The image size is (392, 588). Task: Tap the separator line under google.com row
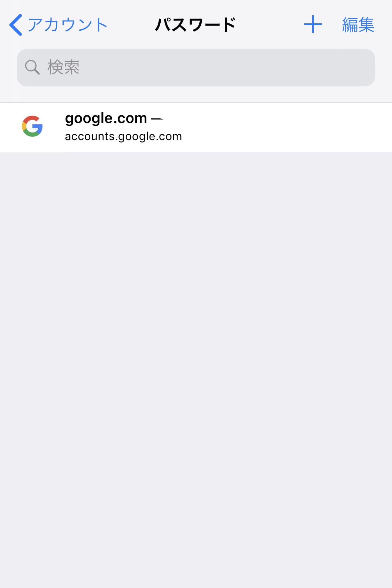[228, 152]
